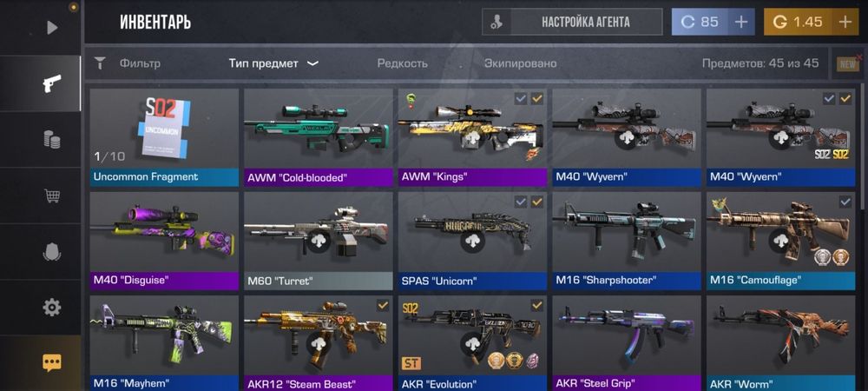
Task: Toggle gold checkmark on AWM Kings
Action: coord(537,99)
